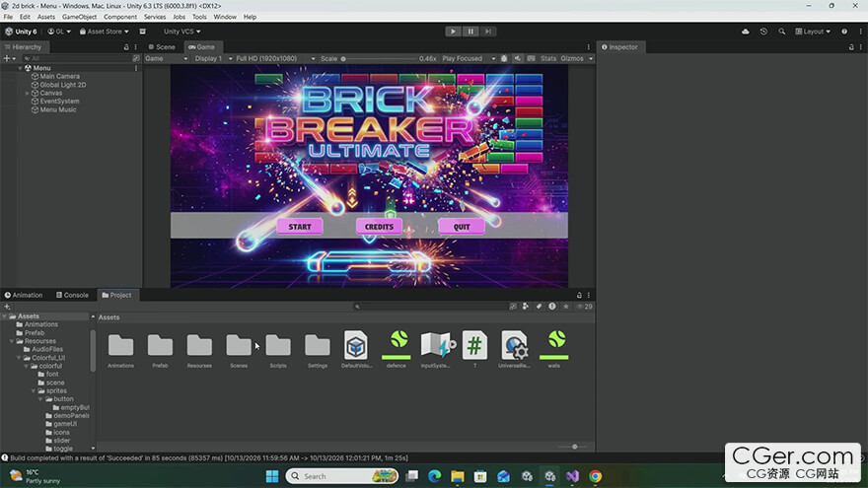Lock the Hierarchy panel padlock icon

[126, 47]
